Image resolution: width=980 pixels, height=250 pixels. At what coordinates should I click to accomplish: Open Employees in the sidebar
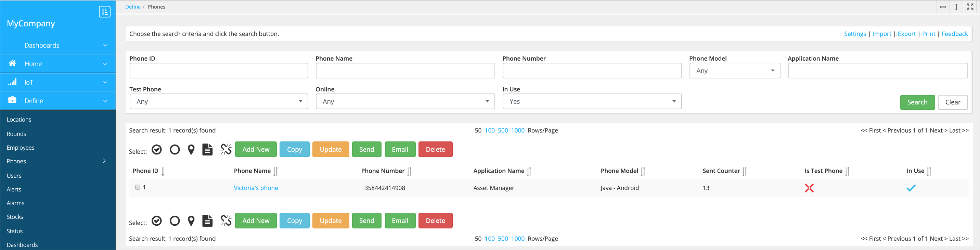21,148
